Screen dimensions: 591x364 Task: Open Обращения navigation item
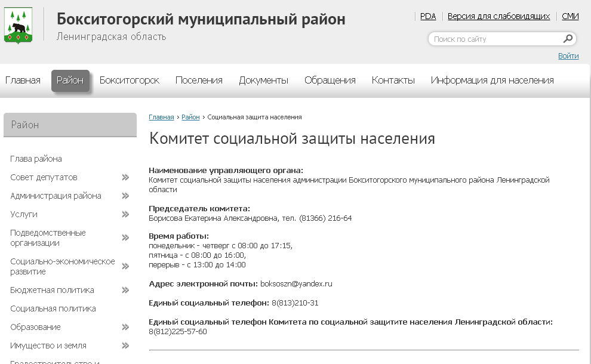330,81
